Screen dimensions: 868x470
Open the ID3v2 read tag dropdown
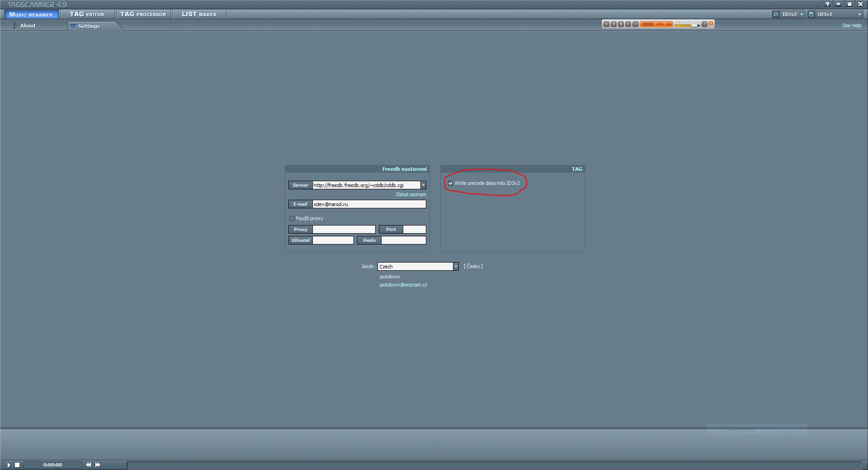coord(793,14)
